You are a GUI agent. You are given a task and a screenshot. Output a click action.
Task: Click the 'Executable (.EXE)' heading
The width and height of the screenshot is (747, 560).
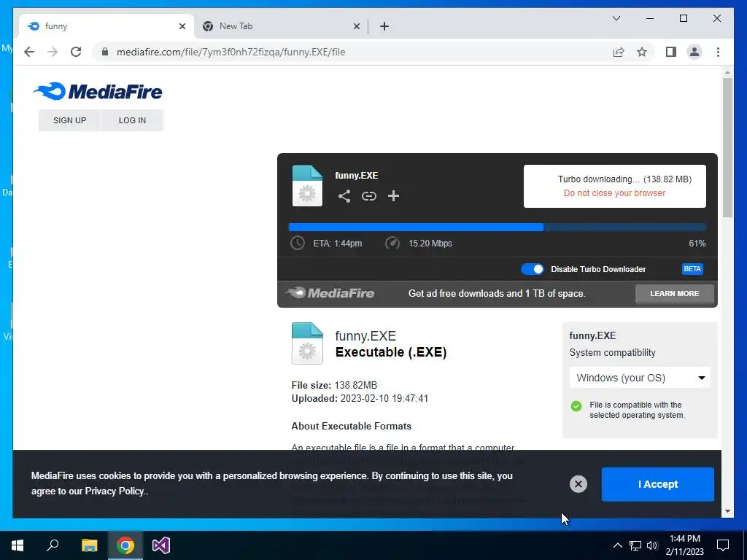[391, 352]
